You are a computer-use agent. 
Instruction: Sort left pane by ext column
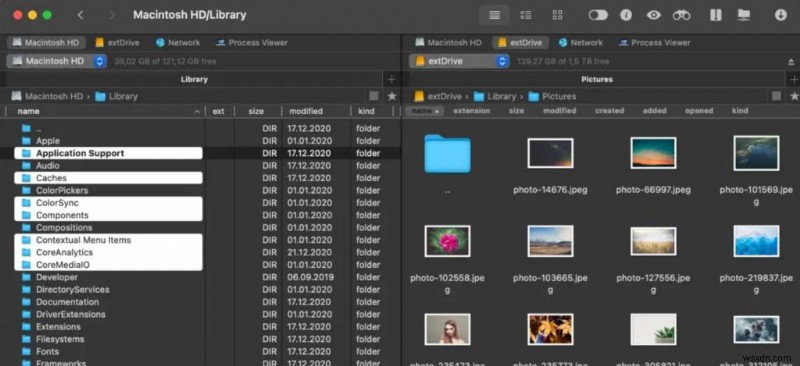click(219, 111)
